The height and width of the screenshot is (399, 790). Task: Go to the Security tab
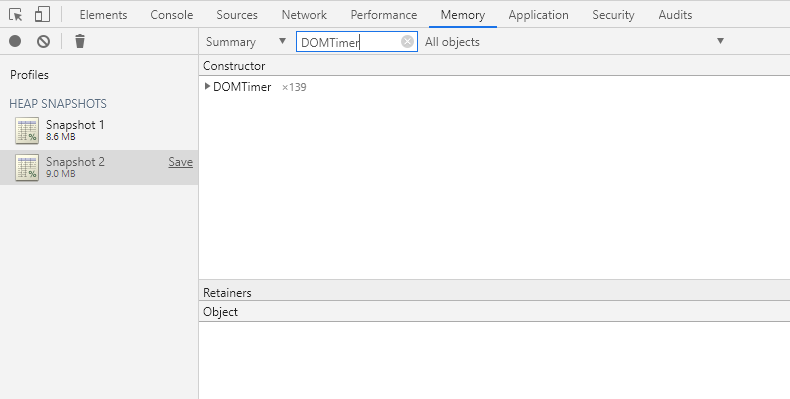[613, 15]
